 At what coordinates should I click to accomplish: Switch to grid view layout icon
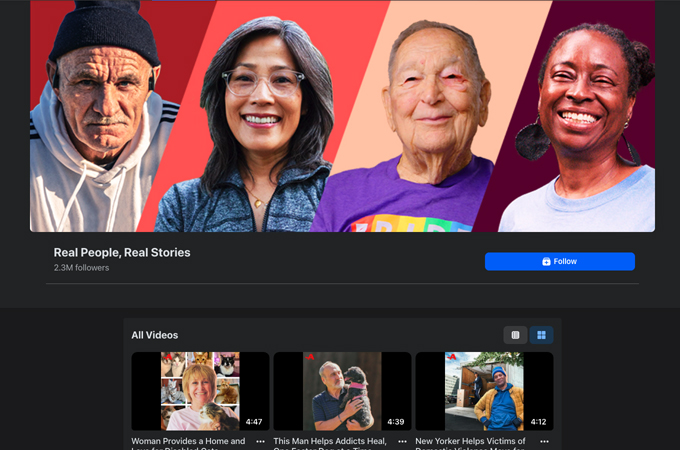pyautogui.click(x=541, y=335)
